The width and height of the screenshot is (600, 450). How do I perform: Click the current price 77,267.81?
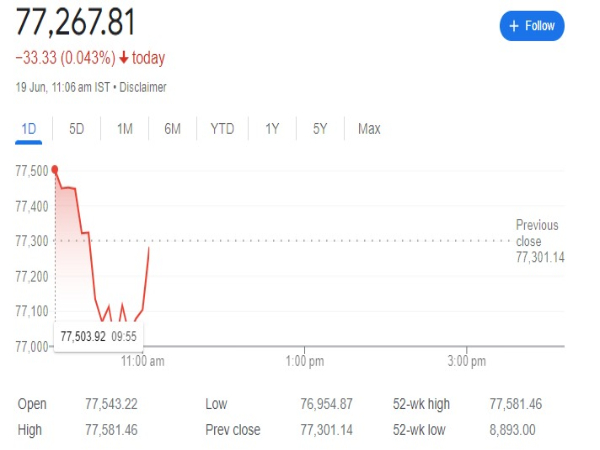pyautogui.click(x=76, y=22)
